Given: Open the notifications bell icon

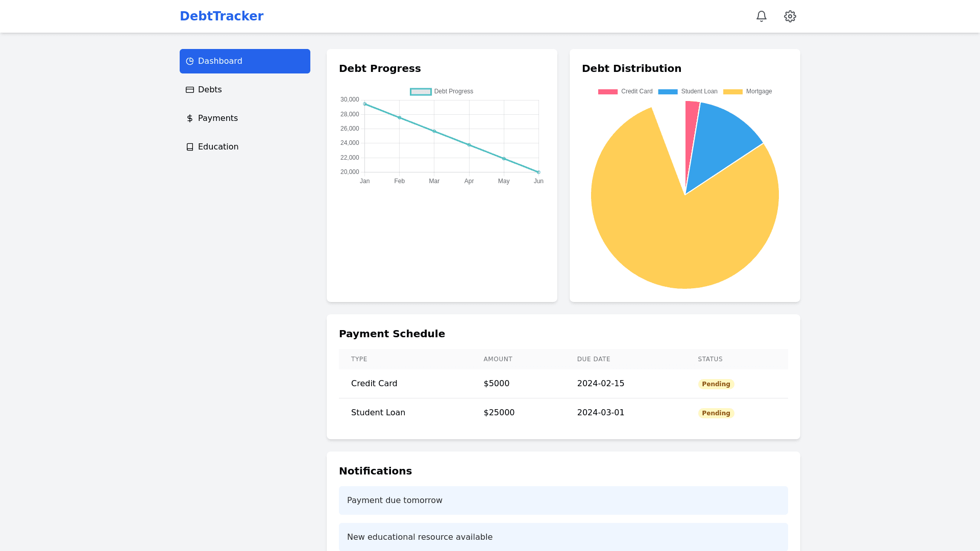Looking at the screenshot, I should coord(761,16).
